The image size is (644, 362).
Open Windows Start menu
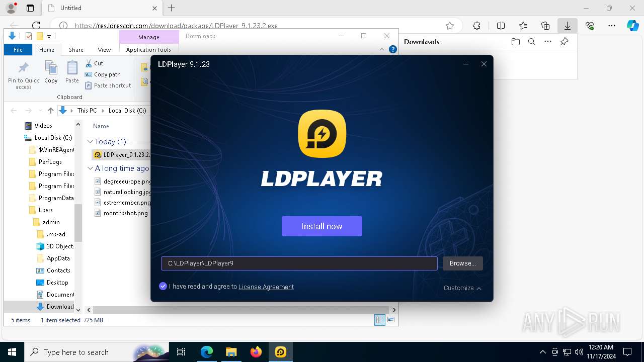[12, 352]
